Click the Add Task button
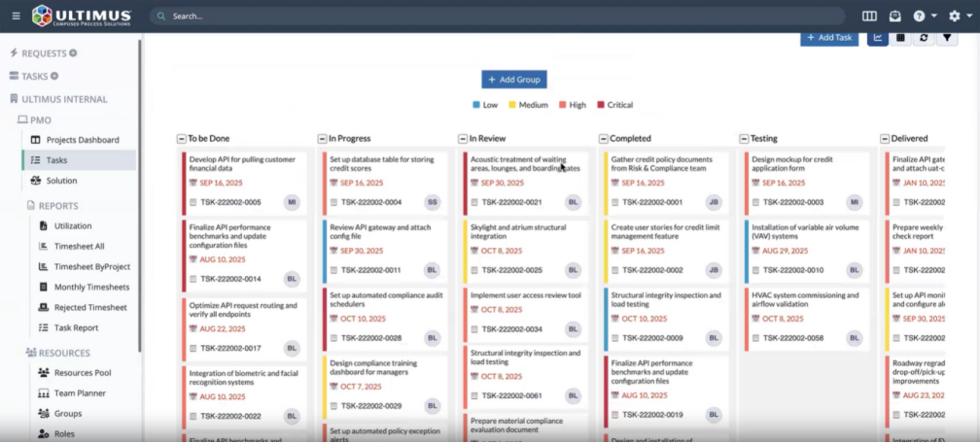The image size is (980, 443). tap(829, 38)
